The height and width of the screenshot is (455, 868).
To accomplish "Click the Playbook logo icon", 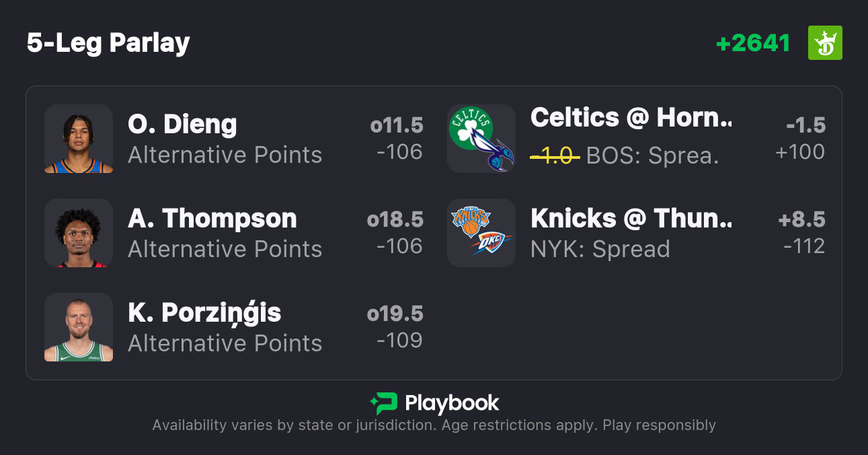I will pos(383,403).
